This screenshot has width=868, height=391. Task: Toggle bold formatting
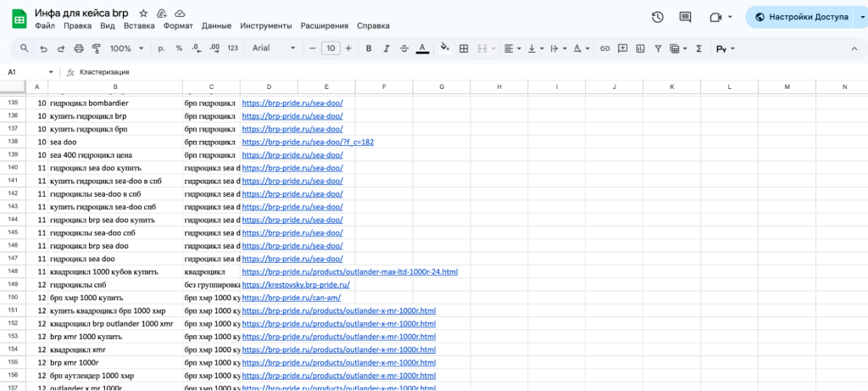coord(369,48)
